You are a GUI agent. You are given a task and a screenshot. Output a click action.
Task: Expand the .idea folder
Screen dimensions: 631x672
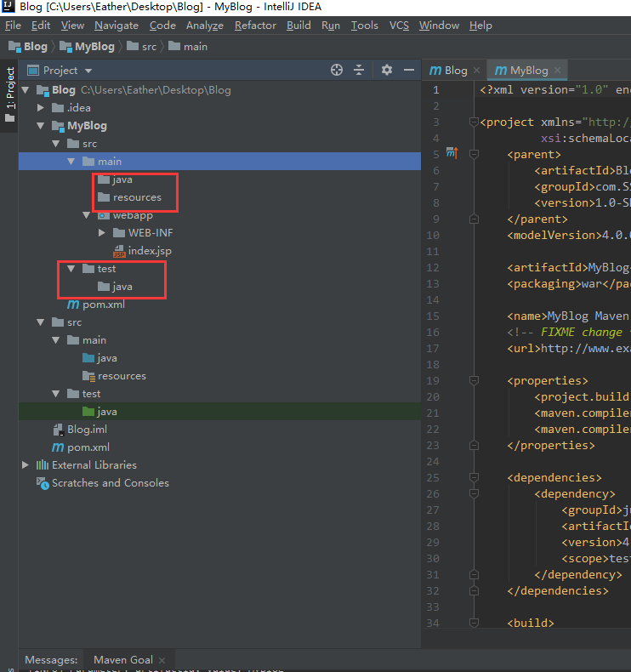pos(41,107)
